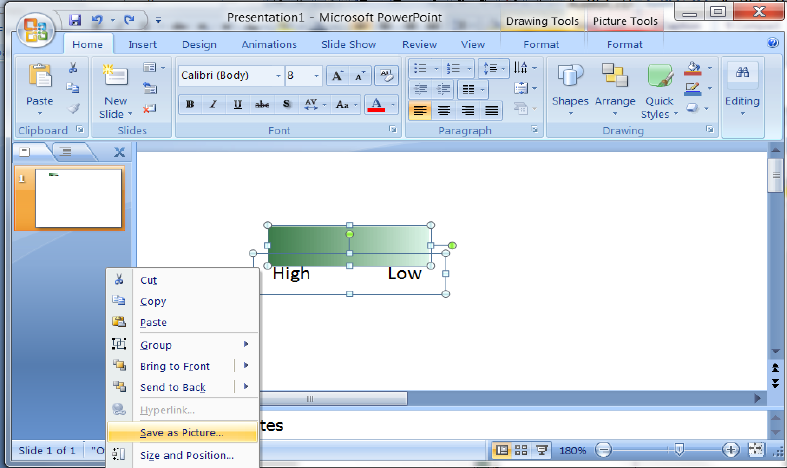Viewport: 787px width, 468px height.
Task: Cut selection using ribbon scissors icon
Action: 73,67
